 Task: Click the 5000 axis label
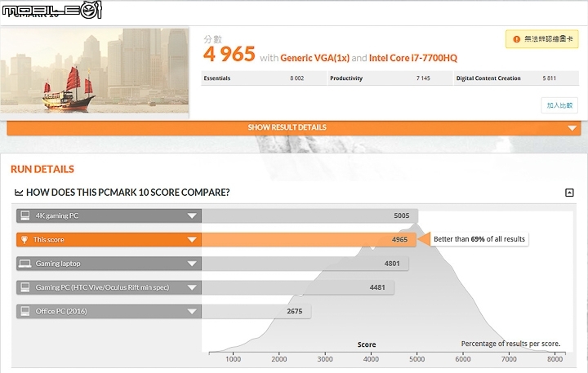[x=416, y=359]
